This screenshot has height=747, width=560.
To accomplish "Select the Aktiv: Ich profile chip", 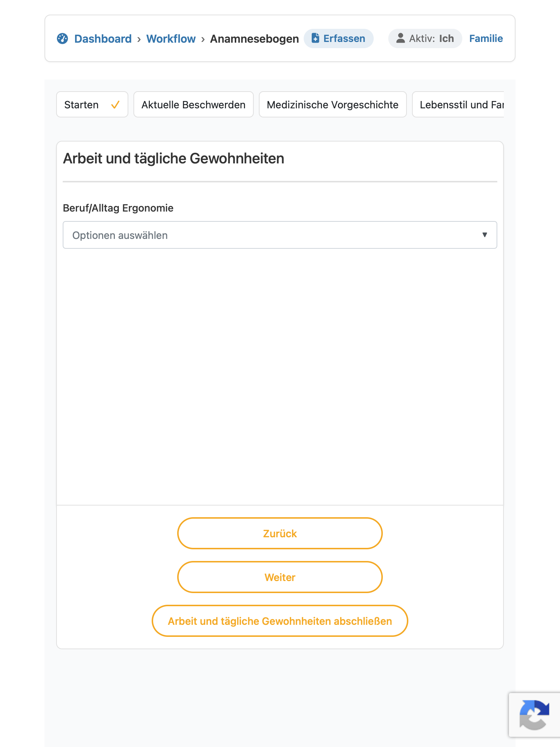I will tap(425, 38).
